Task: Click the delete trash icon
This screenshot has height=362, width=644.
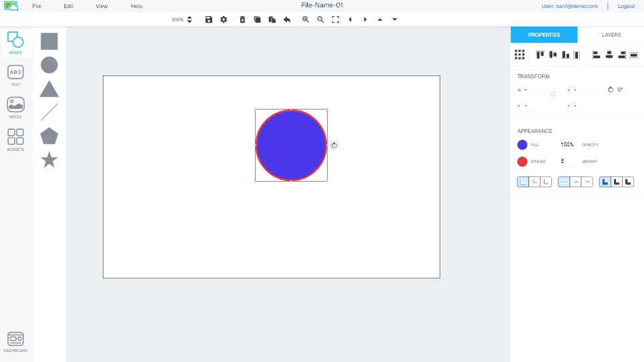Action: [x=242, y=19]
